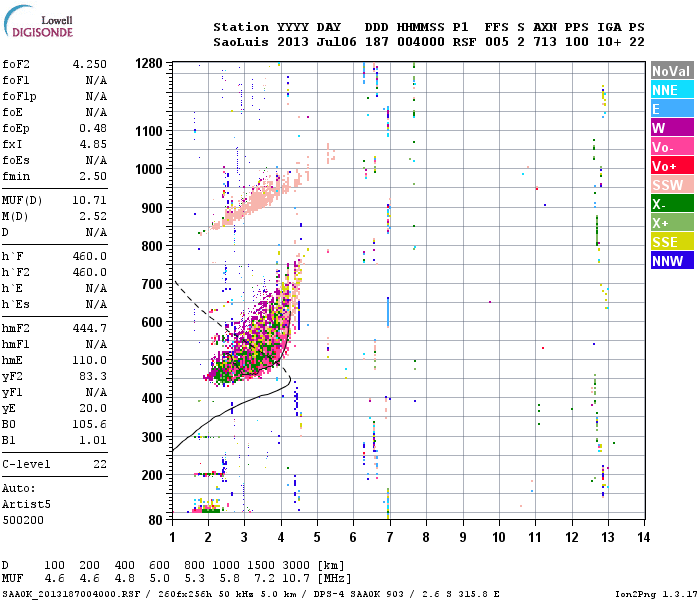The width and height of the screenshot is (700, 600).
Task: Click the 10.7 MUF table value
Action: click(296, 579)
